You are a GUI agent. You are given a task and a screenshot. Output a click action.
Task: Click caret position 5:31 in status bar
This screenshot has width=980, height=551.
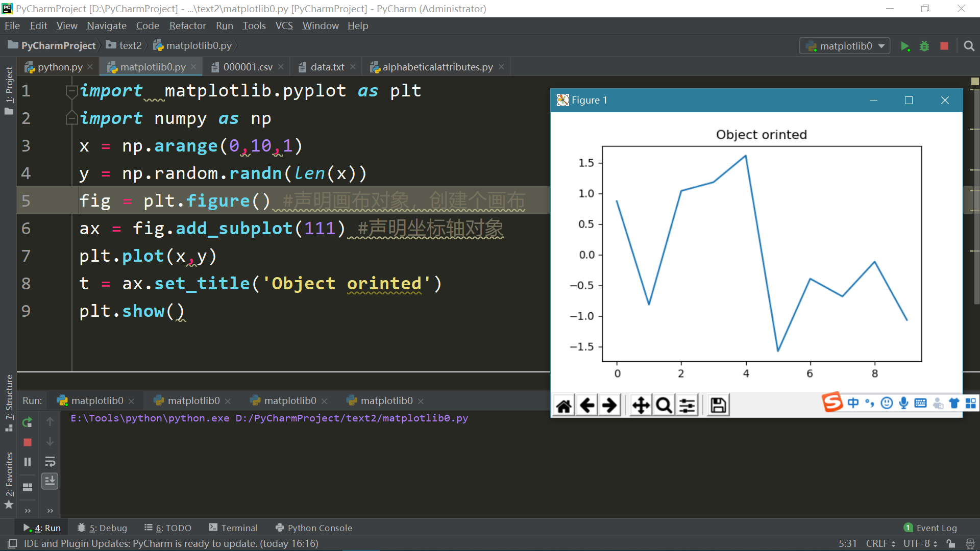(x=847, y=544)
